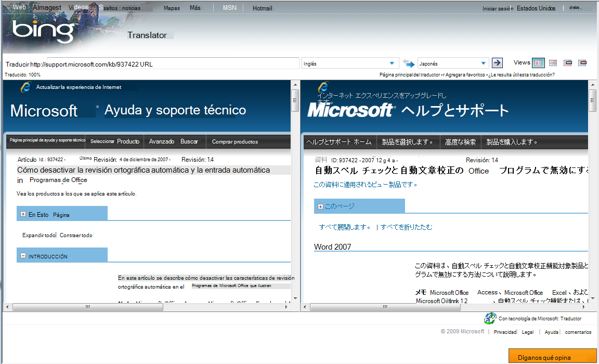Click the Díganos qué opina feedback button
599x364 pixels.
coord(550,356)
